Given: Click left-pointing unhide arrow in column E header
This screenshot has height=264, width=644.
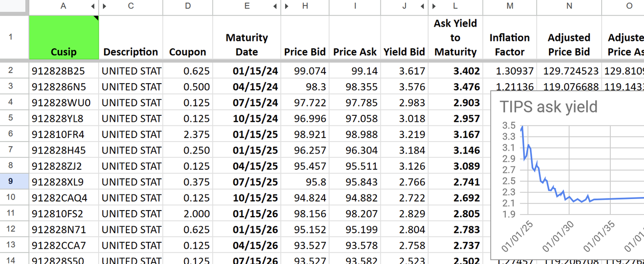Looking at the screenshot, I should pyautogui.click(x=275, y=6).
